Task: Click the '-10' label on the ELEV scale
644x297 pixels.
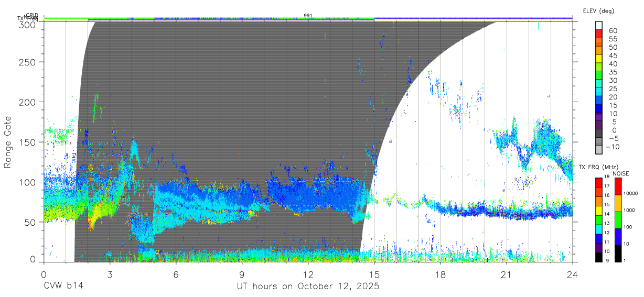Action: tap(613, 147)
